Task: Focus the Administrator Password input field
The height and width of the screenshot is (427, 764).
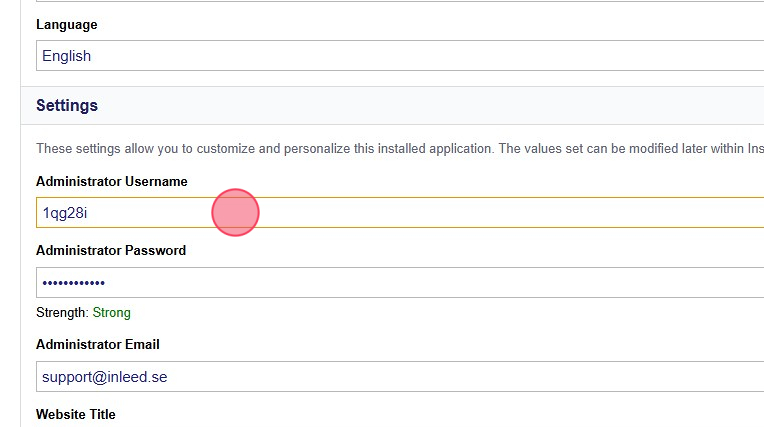Action: (x=400, y=283)
